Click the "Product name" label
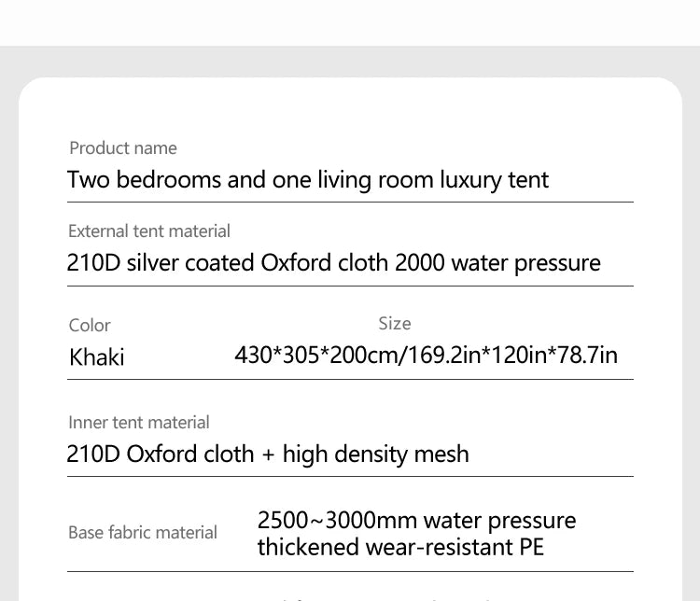The width and height of the screenshot is (700, 601). coord(122,148)
